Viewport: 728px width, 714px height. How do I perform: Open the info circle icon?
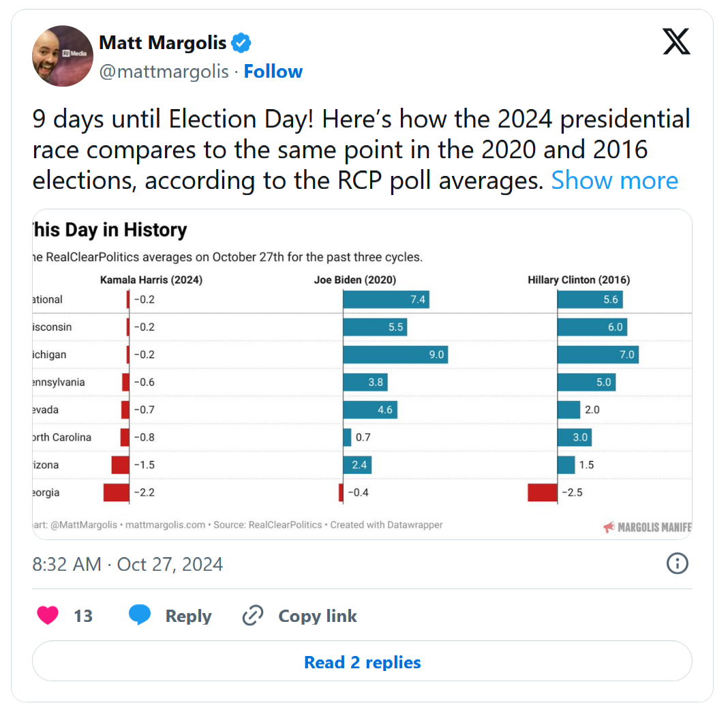coord(677,563)
